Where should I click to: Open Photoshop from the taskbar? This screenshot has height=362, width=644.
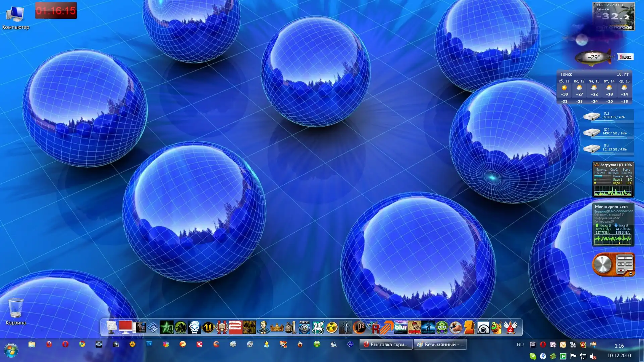149,344
